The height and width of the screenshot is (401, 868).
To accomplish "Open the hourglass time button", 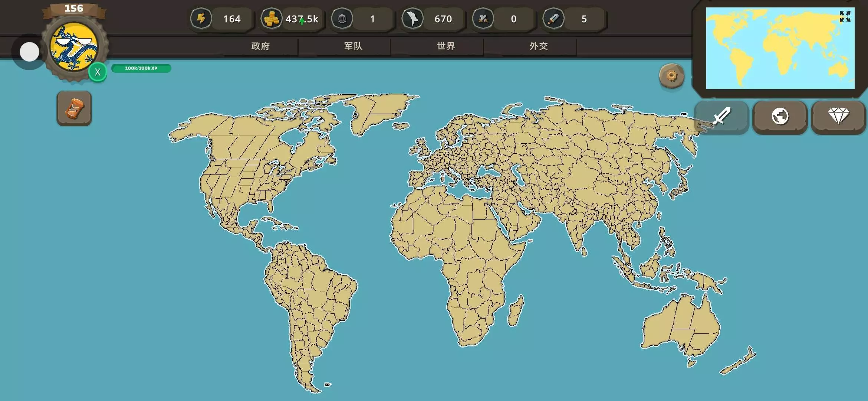I will point(74,108).
